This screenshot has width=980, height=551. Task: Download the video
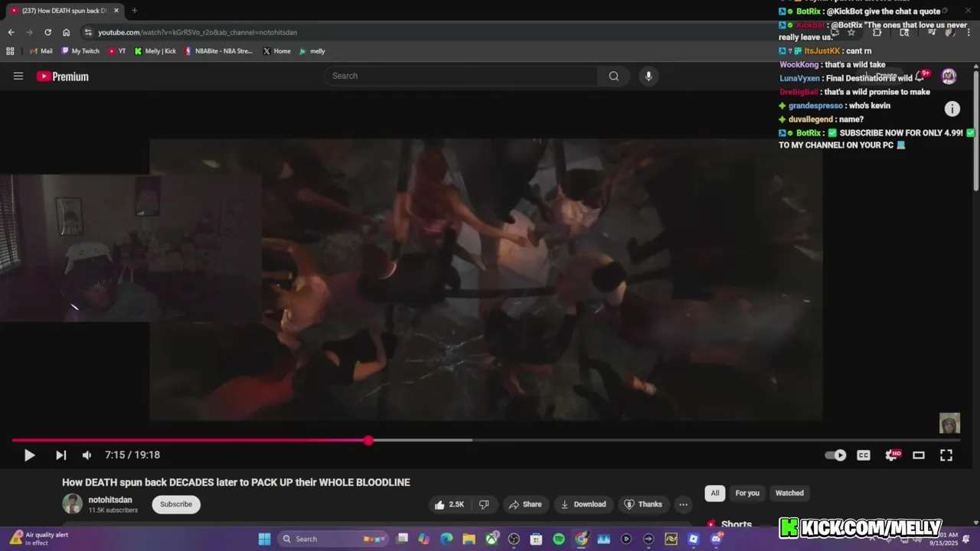point(583,504)
